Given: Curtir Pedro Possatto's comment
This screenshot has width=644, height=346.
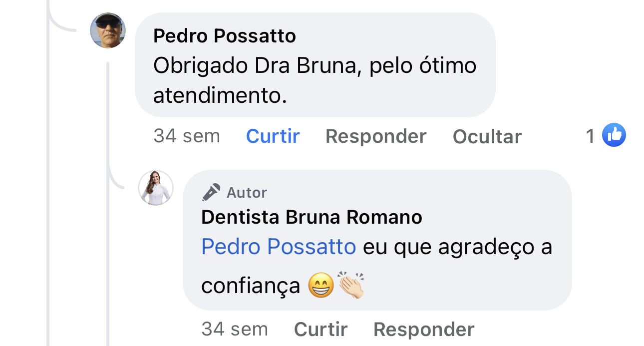Looking at the screenshot, I should click(x=273, y=135).
